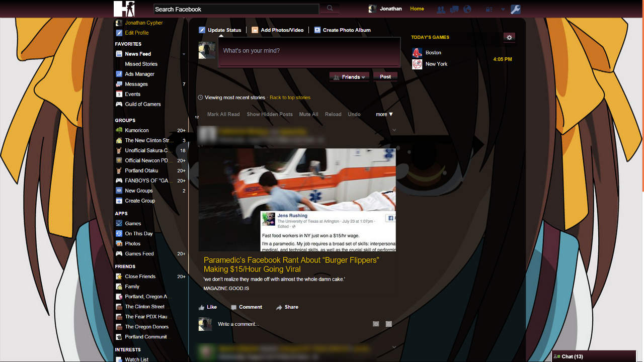This screenshot has width=644, height=362.
Task: Click the Create Group plus icon
Action: pyautogui.click(x=119, y=201)
